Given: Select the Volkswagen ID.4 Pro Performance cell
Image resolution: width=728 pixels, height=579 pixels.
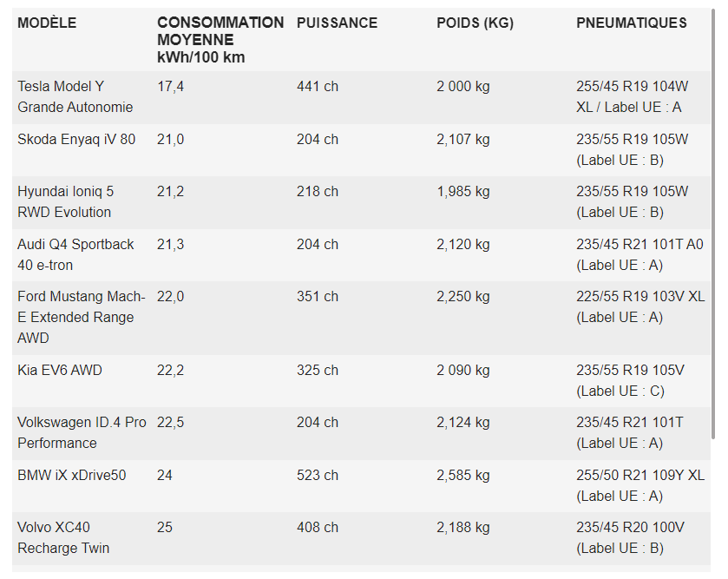Looking at the screenshot, I should point(82,433).
